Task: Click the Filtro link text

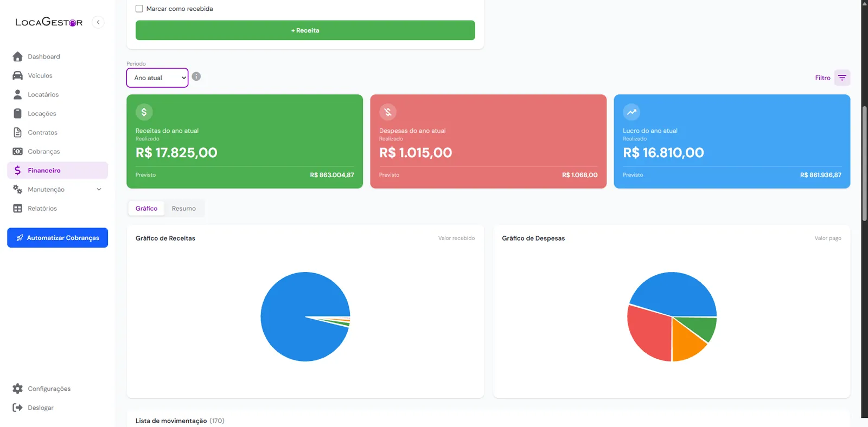Action: pyautogui.click(x=822, y=78)
